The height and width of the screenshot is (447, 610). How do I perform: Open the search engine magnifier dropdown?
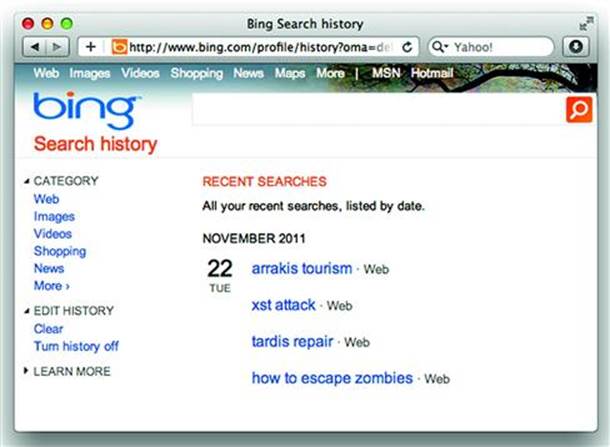(x=440, y=47)
